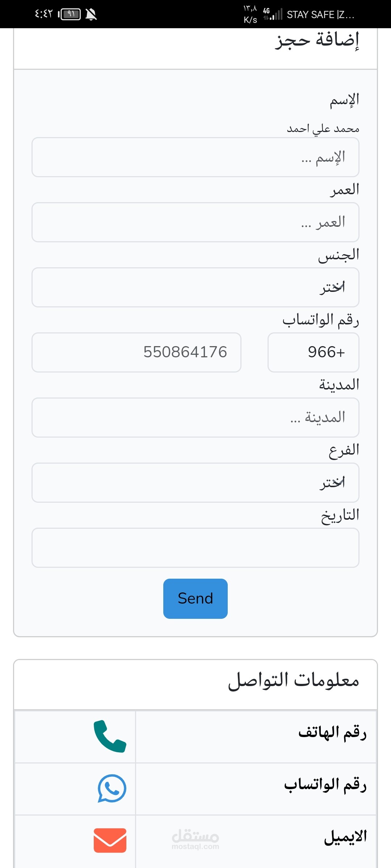The width and height of the screenshot is (391, 868).
Task: Tap the blue WhatsApp icon
Action: pos(112,788)
